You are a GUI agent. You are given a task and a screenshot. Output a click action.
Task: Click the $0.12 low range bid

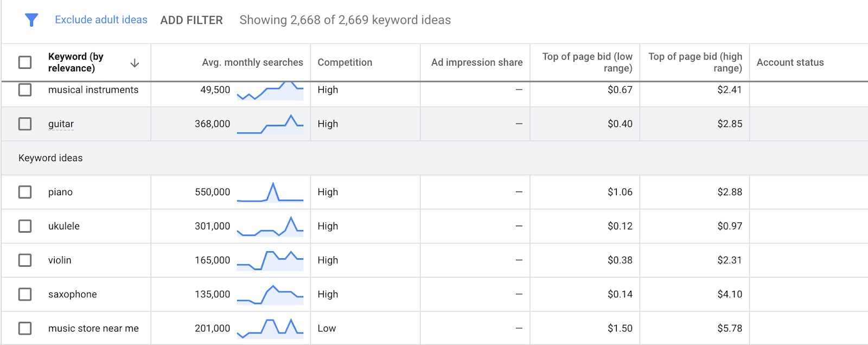[620, 226]
